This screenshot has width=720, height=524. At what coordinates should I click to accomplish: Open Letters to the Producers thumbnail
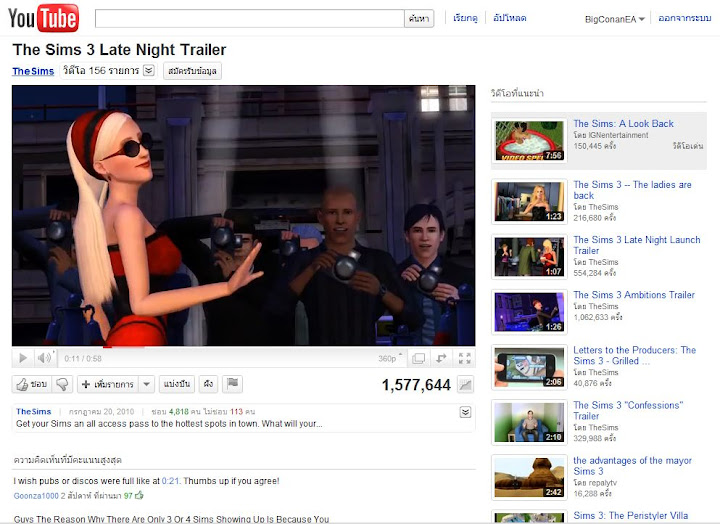click(x=529, y=366)
